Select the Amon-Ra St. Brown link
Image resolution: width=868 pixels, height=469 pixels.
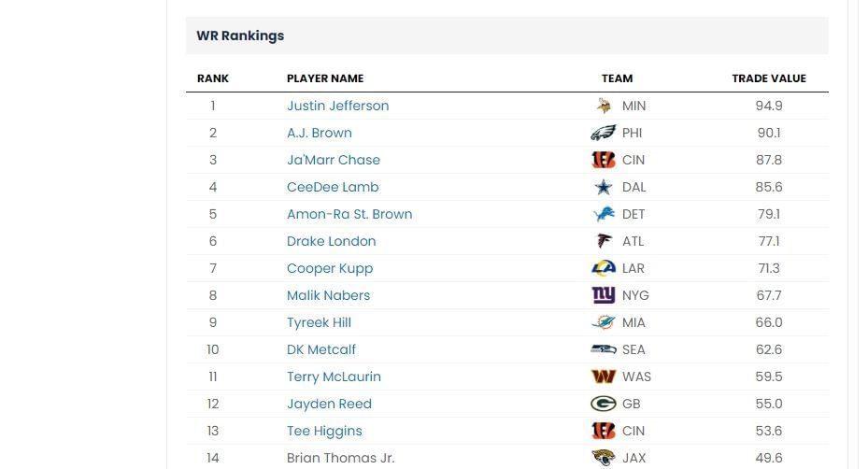(349, 214)
